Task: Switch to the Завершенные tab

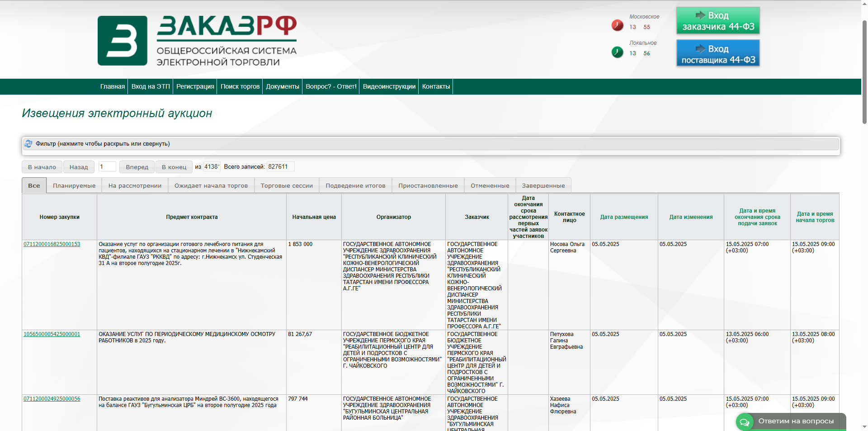Action: point(543,185)
